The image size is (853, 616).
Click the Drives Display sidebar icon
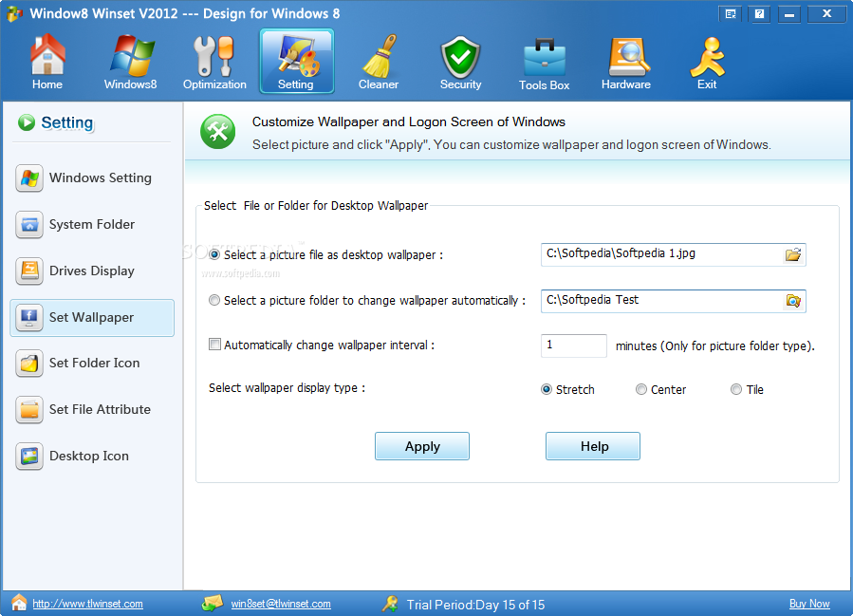pos(29,271)
